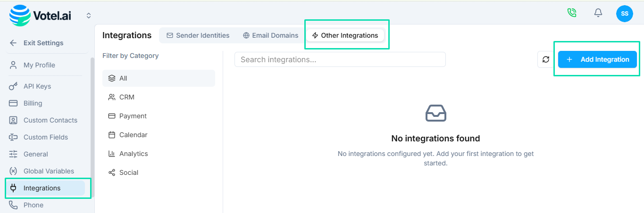644x213 pixels.
Task: Click the Global Variables (x) icon
Action: [13, 171]
